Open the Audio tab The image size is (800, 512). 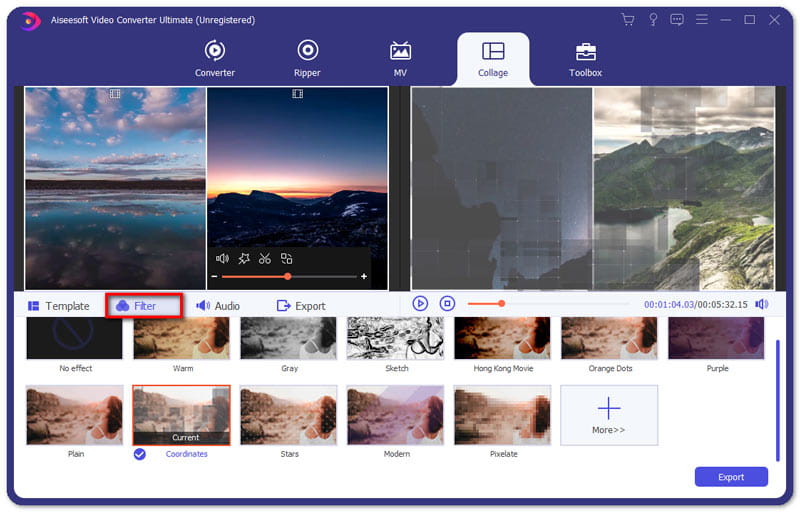(218, 306)
